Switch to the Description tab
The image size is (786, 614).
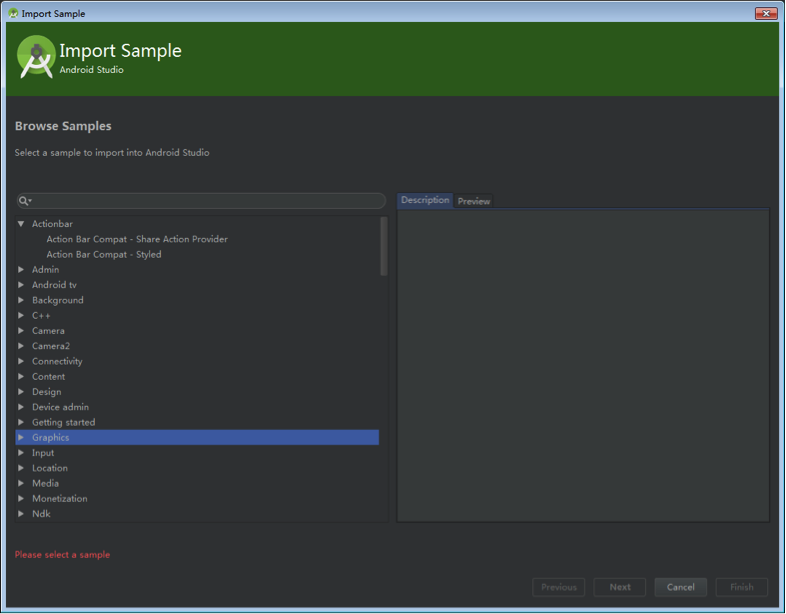[x=425, y=200]
